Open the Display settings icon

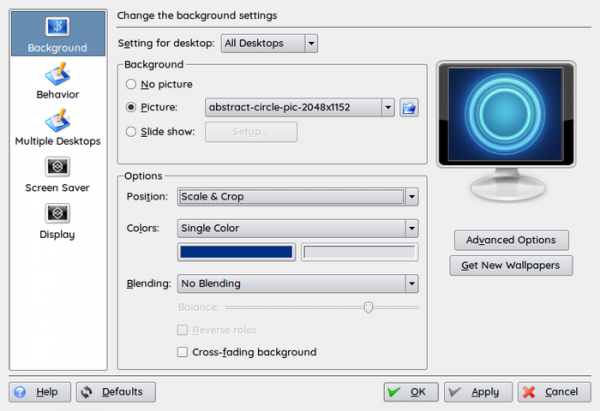tap(56, 213)
